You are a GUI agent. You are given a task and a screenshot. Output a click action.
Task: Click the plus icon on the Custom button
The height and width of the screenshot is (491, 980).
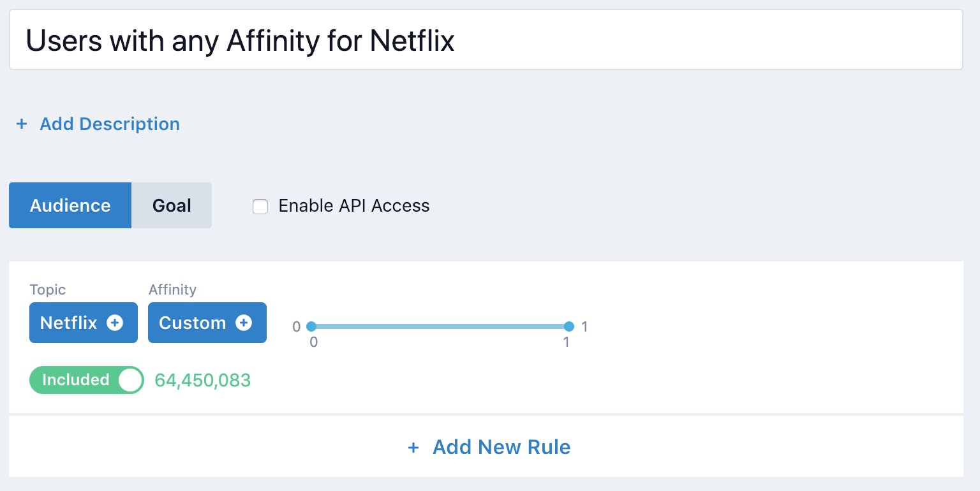(244, 323)
